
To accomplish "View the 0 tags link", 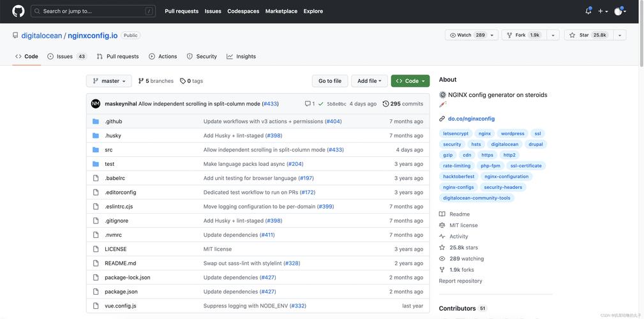I will pyautogui.click(x=191, y=81).
